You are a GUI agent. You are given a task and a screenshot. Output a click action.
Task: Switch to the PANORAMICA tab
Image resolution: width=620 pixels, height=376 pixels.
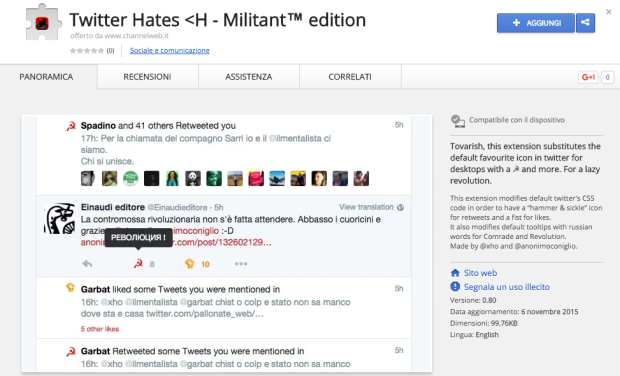pos(46,77)
